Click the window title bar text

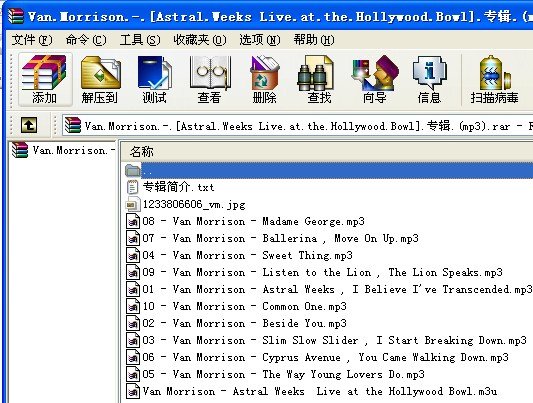point(280,16)
